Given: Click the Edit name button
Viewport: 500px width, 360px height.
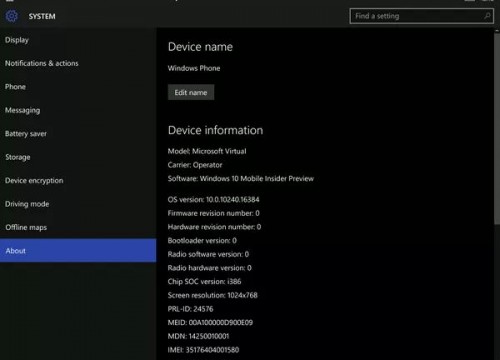Looking at the screenshot, I should coord(191,92).
